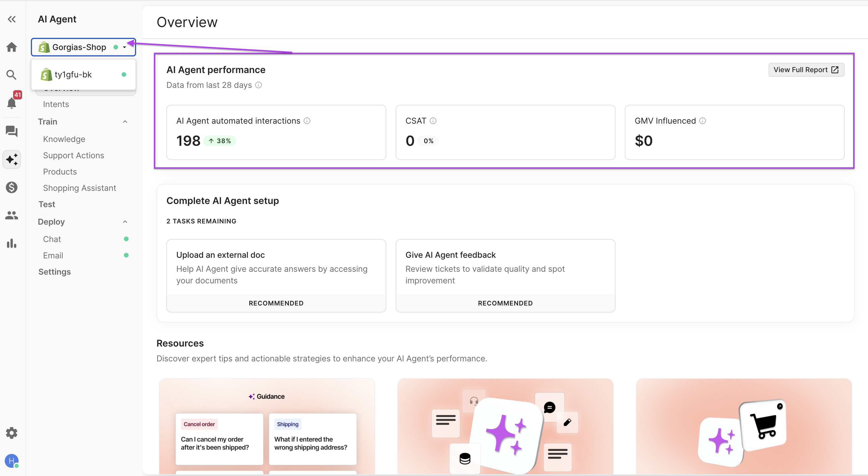The image size is (868, 476).
Task: Open the Test section
Action: 47,204
